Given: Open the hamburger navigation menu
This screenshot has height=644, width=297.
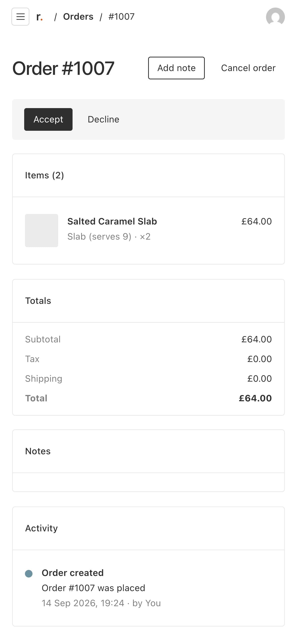Looking at the screenshot, I should [x=20, y=17].
